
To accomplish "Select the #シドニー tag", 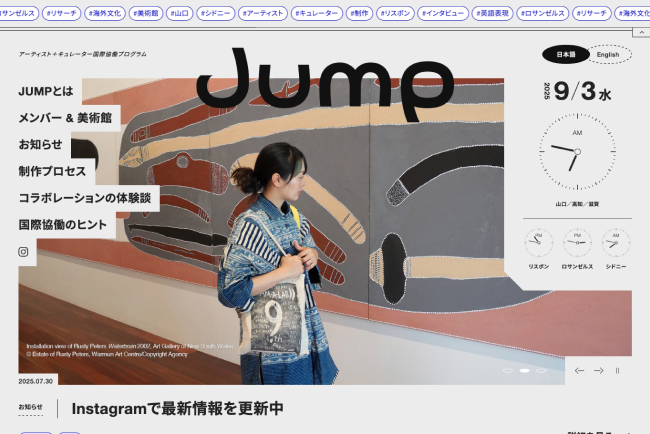I will tap(216, 13).
